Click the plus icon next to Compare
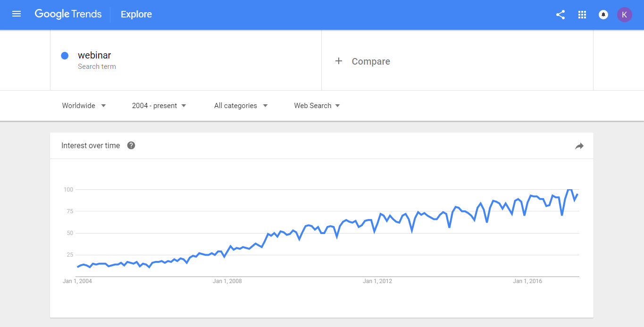Image resolution: width=644 pixels, height=327 pixels. click(x=338, y=61)
